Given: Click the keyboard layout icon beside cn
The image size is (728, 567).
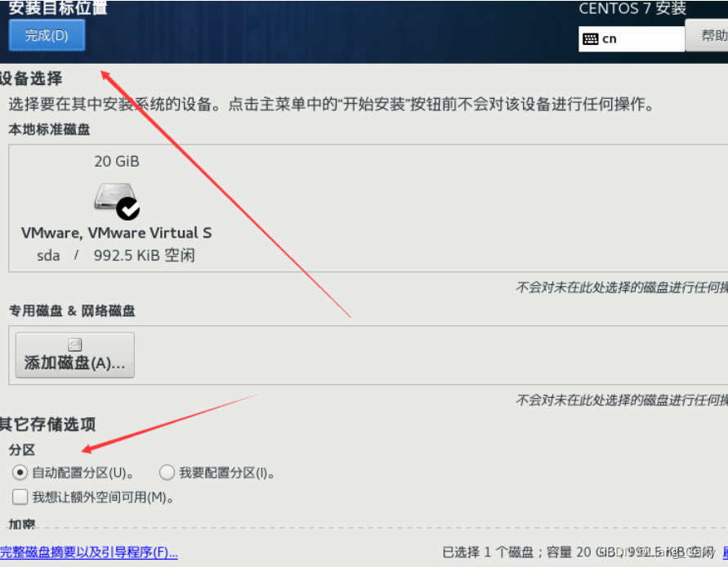Looking at the screenshot, I should [x=590, y=39].
